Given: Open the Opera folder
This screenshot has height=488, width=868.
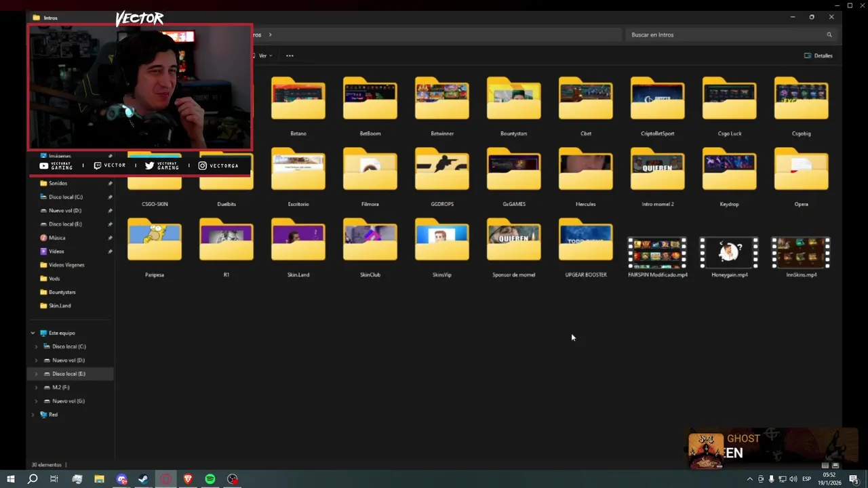Looking at the screenshot, I should [802, 170].
